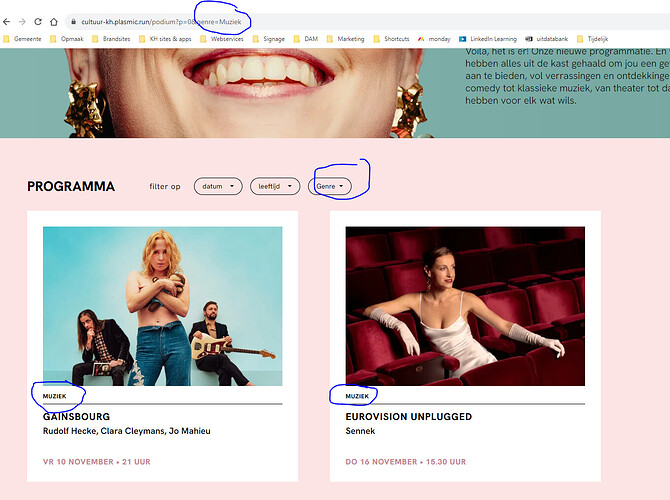Click the Gainsbourg trio event photo

(162, 305)
